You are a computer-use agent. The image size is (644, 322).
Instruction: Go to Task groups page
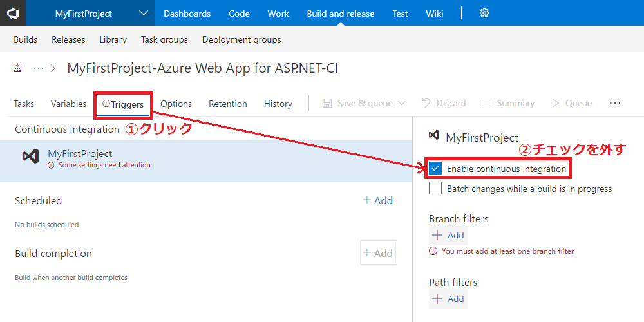(164, 39)
